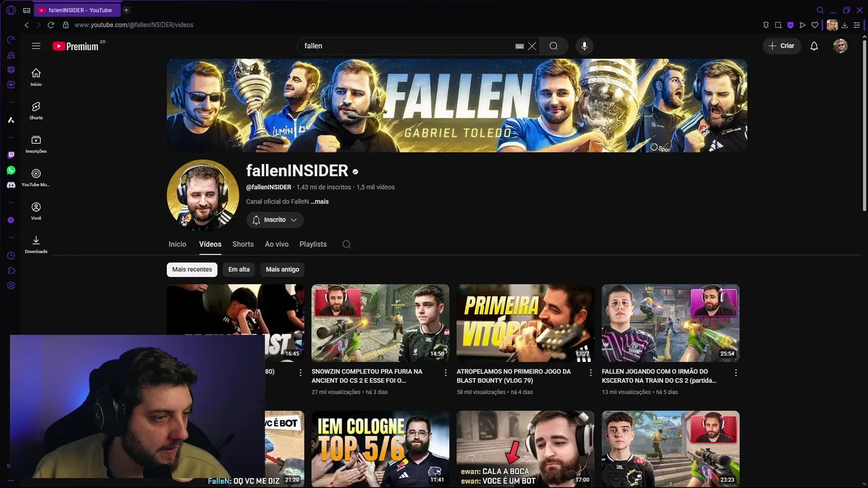868x488 pixels.
Task: Click the fallenINSIDER channel profile picture
Action: pos(203,195)
